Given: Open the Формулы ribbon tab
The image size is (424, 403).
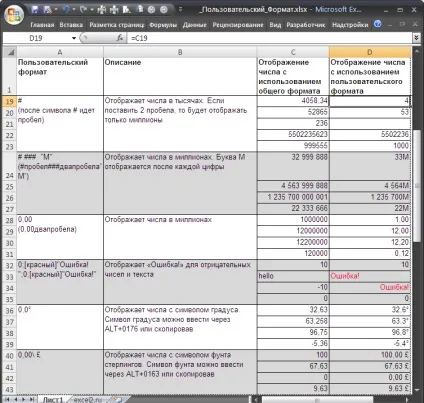Looking at the screenshot, I should (163, 25).
